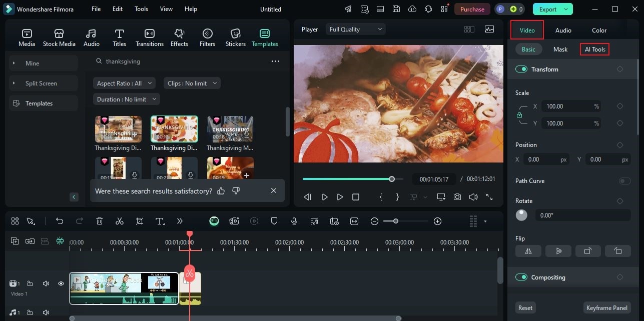Open the Filters tab
The image size is (644, 321).
(207, 37)
